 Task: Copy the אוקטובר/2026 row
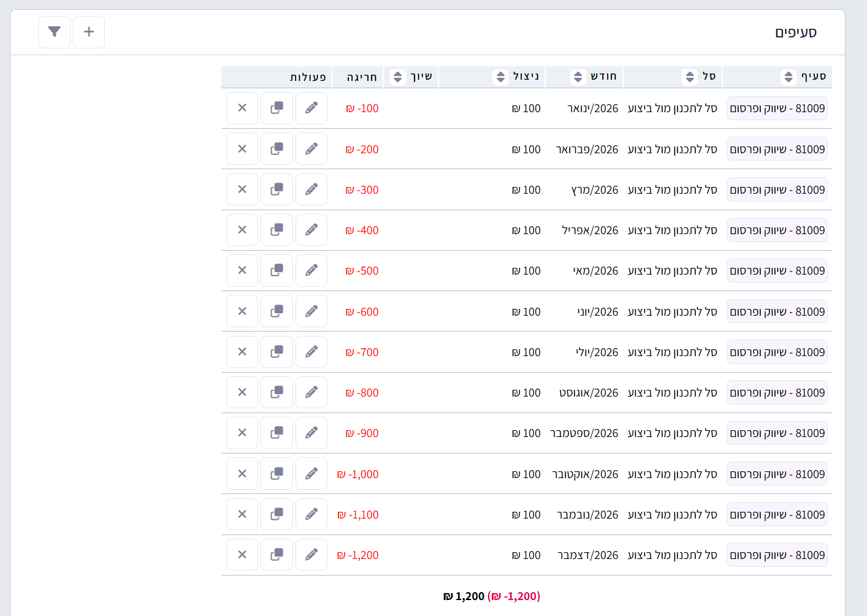click(x=277, y=474)
